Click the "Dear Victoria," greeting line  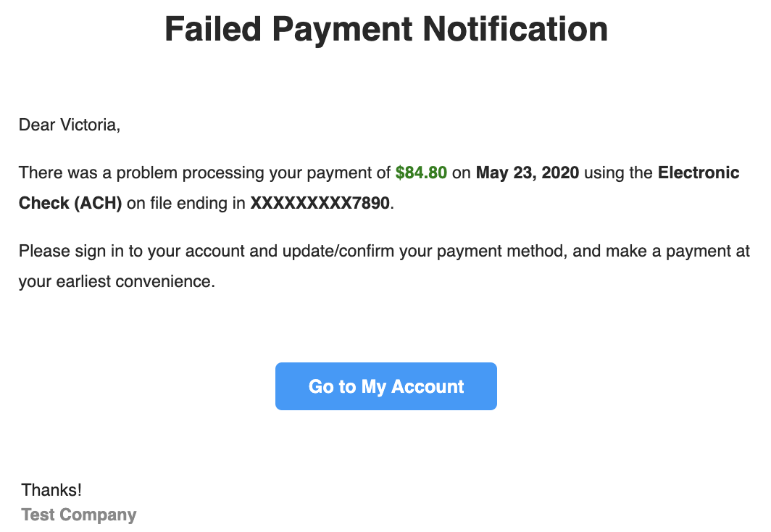coord(70,125)
